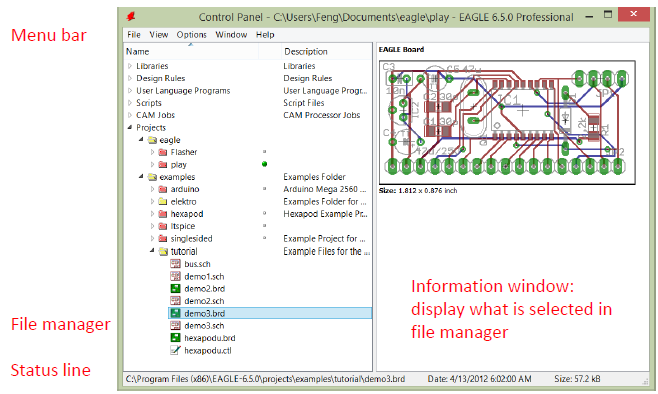Select the 'Libraries' row name
This screenshot has height=394, width=658.
click(x=152, y=66)
